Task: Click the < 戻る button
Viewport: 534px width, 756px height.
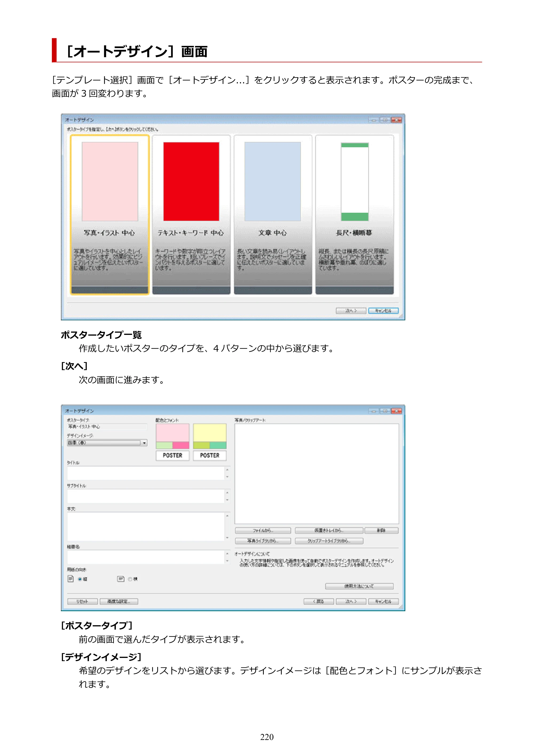Action: pyautogui.click(x=319, y=602)
